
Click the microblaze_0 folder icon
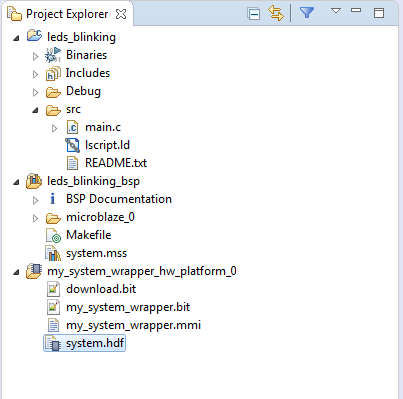click(53, 218)
